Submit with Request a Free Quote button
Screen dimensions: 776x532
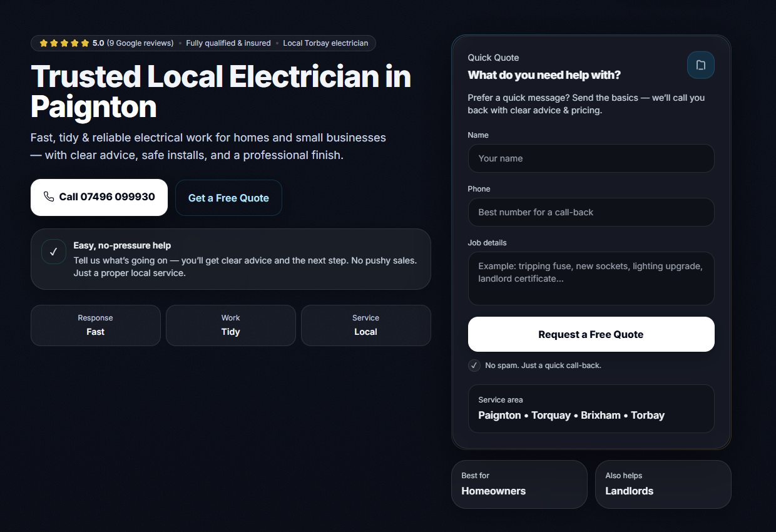pos(591,334)
